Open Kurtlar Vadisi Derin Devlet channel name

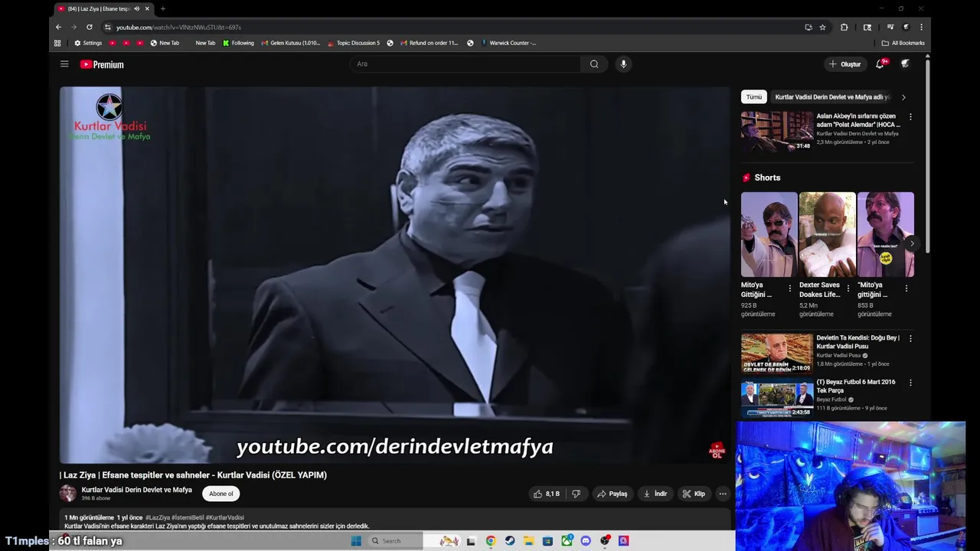point(137,490)
